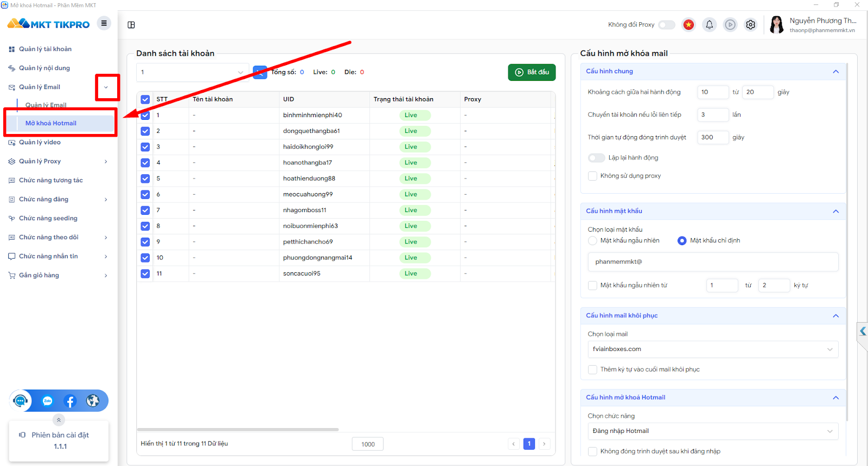This screenshot has width=868, height=466.
Task: Uncheck the row for soncacuoi95
Action: tap(145, 273)
